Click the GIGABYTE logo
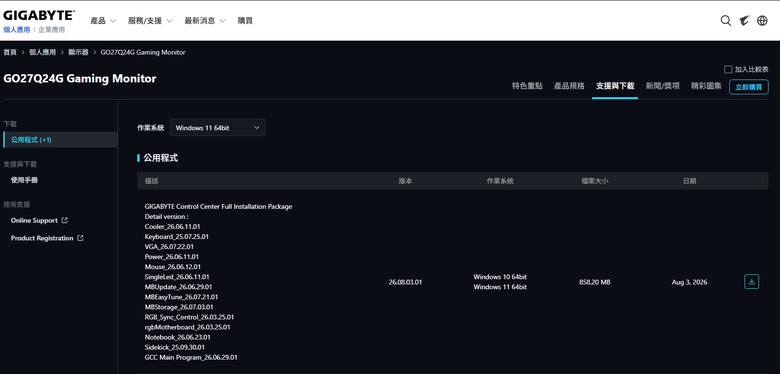The image size is (780, 374). click(x=39, y=15)
